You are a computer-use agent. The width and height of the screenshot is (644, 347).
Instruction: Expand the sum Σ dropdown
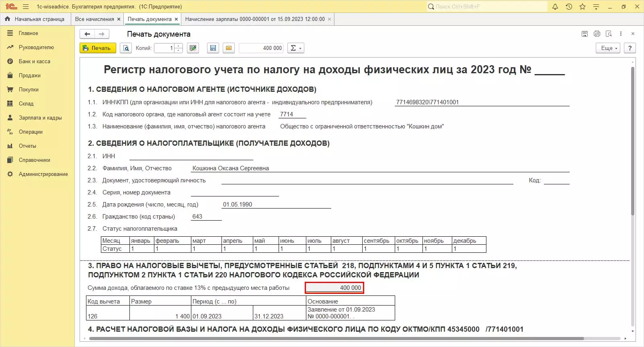coord(296,48)
